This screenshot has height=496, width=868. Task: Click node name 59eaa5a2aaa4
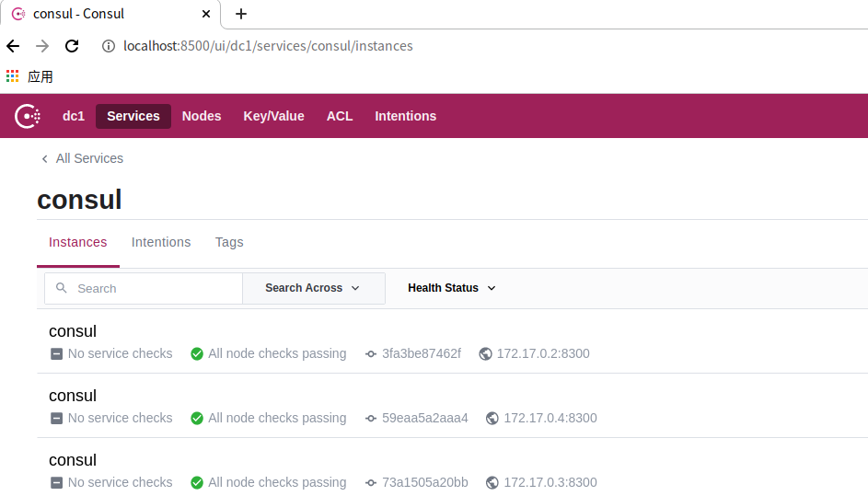click(x=424, y=419)
